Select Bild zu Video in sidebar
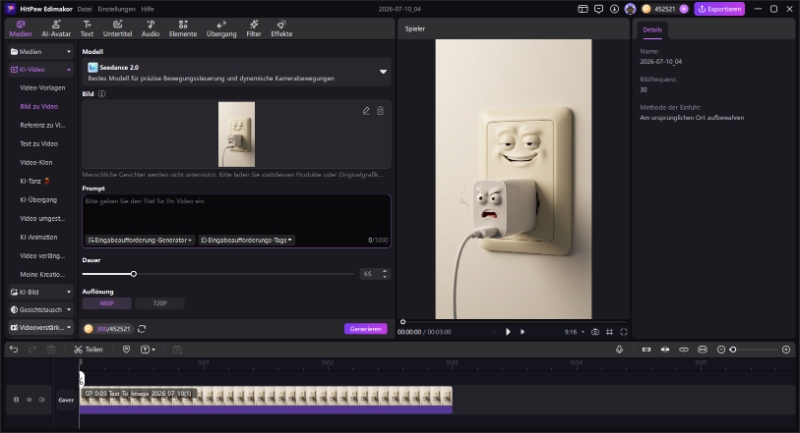 [x=39, y=107]
